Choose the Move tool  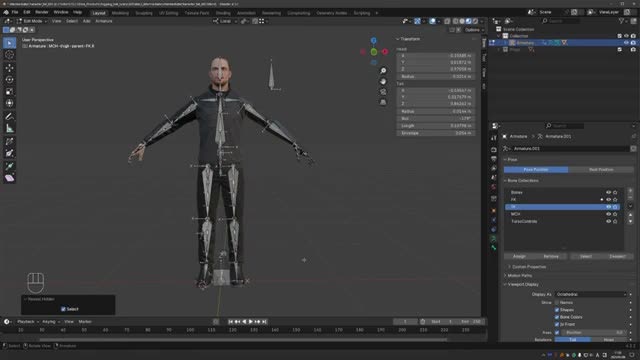pyautogui.click(x=9, y=68)
